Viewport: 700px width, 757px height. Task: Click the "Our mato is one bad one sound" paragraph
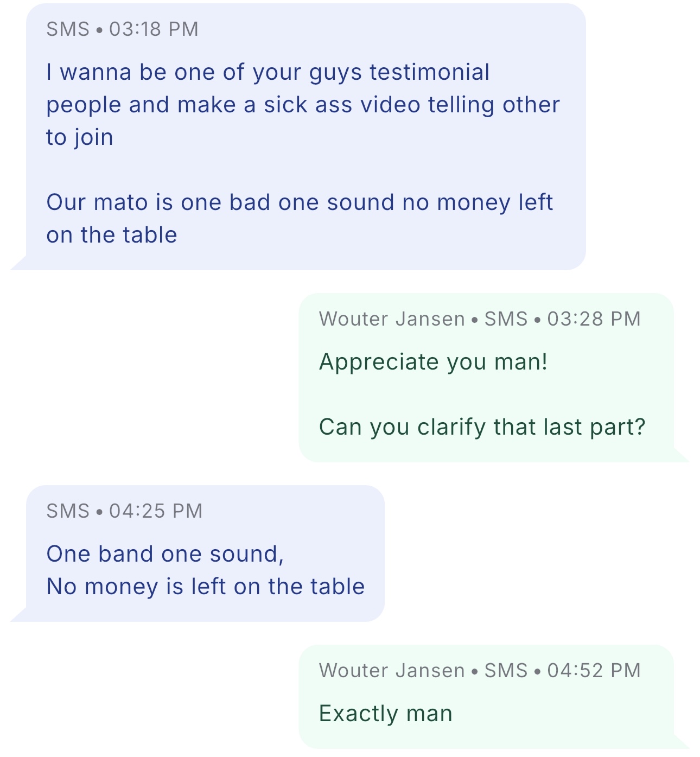(300, 202)
